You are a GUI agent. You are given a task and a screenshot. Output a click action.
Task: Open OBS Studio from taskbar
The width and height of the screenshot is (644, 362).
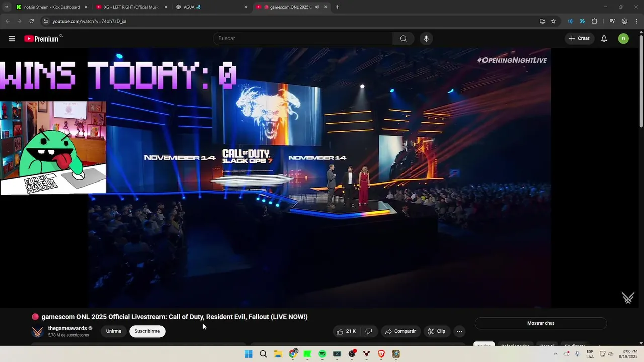[x=352, y=354]
